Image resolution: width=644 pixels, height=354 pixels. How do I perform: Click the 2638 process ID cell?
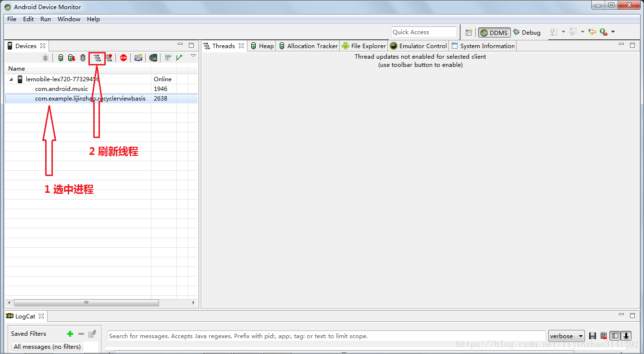pos(161,99)
